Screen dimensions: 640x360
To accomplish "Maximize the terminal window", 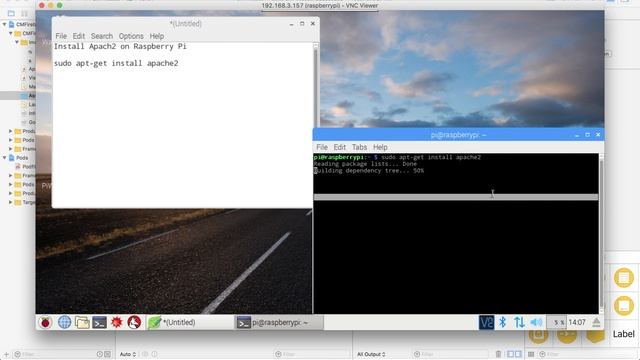I will click(x=587, y=135).
